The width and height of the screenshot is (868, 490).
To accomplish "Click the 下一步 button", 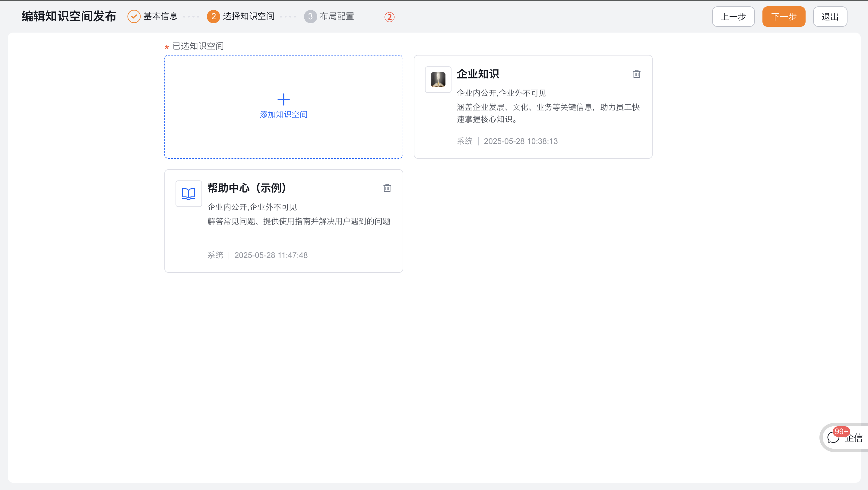I will 784,16.
